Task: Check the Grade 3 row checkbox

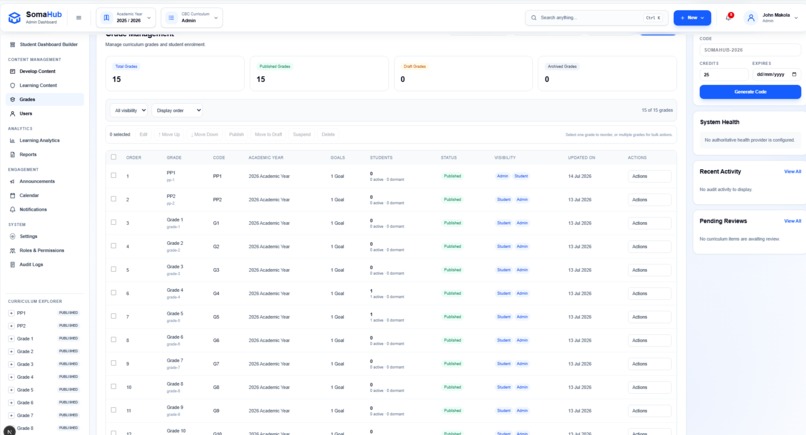Action: pyautogui.click(x=114, y=269)
